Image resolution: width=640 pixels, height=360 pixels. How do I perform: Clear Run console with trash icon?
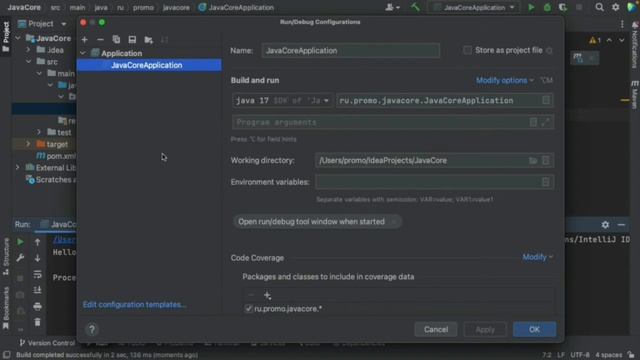coord(37,322)
